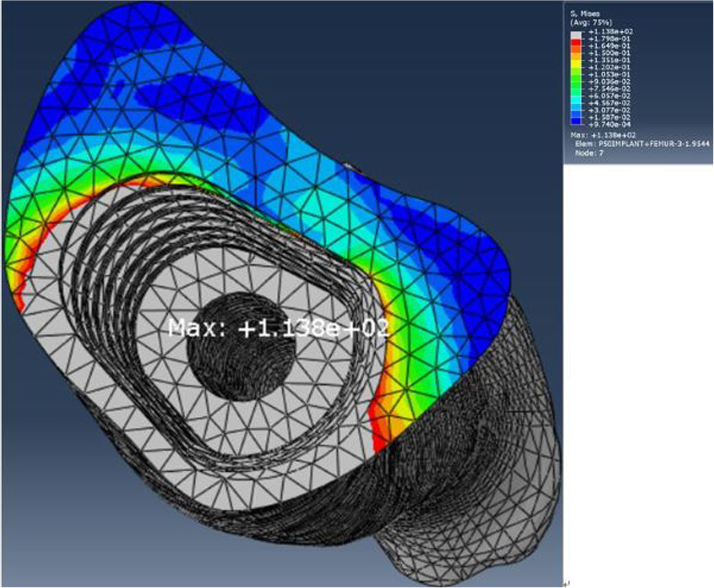Click the top legend value '+1.138e+02'
The image size is (714, 588).
[610, 32]
